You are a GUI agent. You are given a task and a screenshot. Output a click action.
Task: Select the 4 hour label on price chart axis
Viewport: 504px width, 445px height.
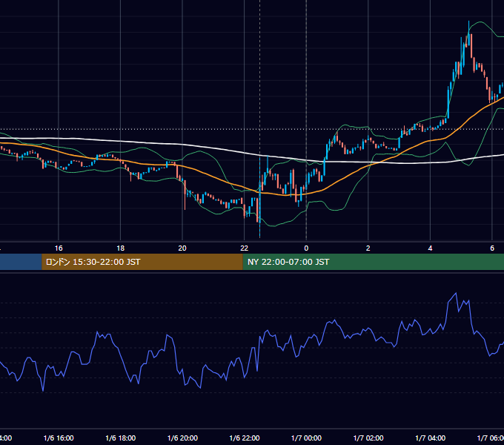coord(430,248)
